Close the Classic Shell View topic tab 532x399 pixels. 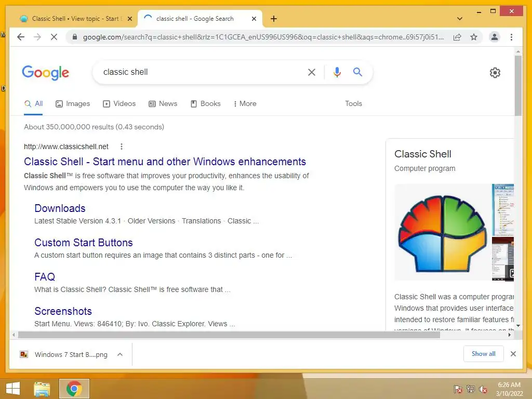pyautogui.click(x=129, y=19)
